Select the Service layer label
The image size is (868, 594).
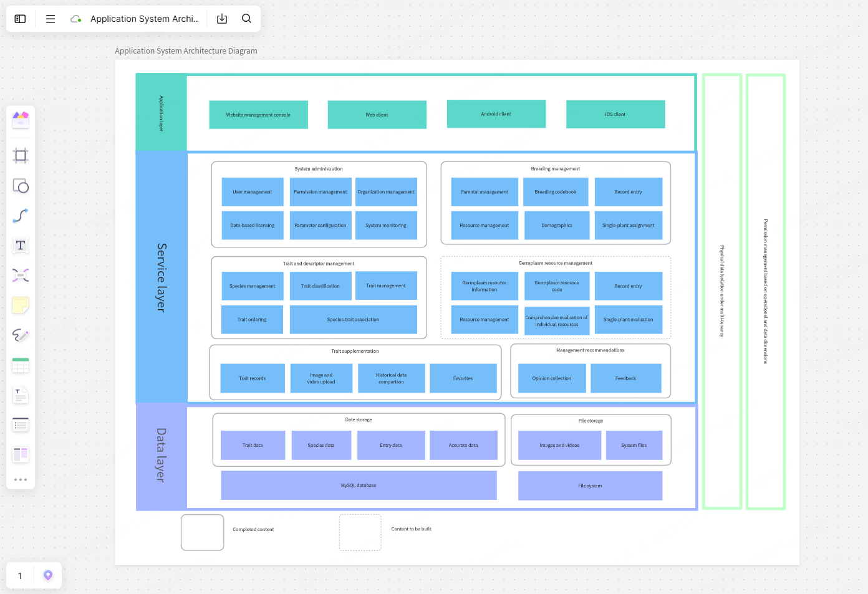pyautogui.click(x=162, y=277)
